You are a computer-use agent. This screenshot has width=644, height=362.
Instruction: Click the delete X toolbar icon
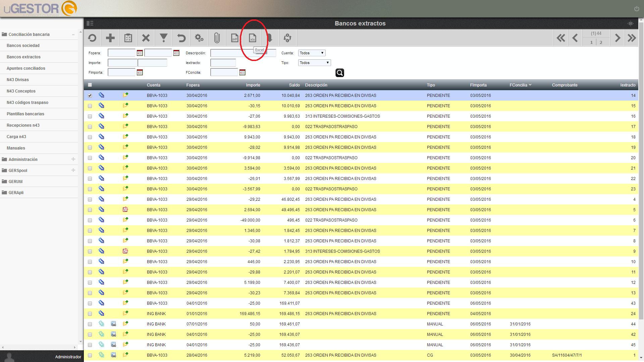click(146, 38)
